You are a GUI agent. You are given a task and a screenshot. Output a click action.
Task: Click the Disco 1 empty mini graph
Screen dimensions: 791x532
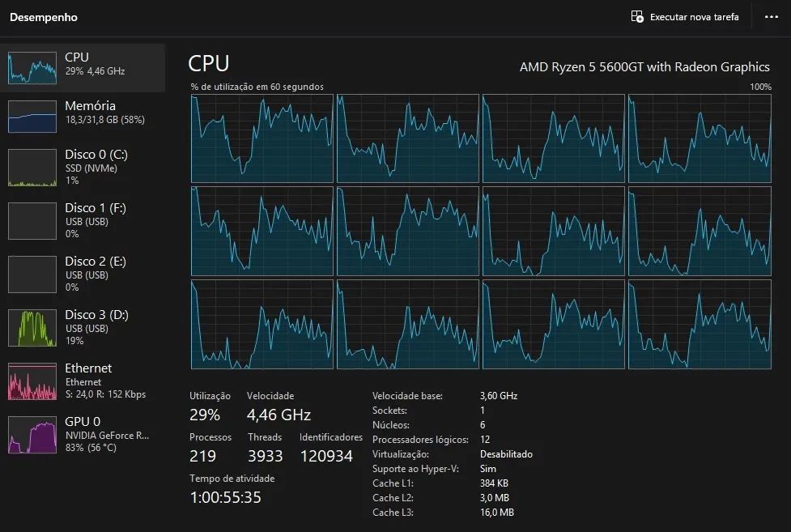(32, 221)
